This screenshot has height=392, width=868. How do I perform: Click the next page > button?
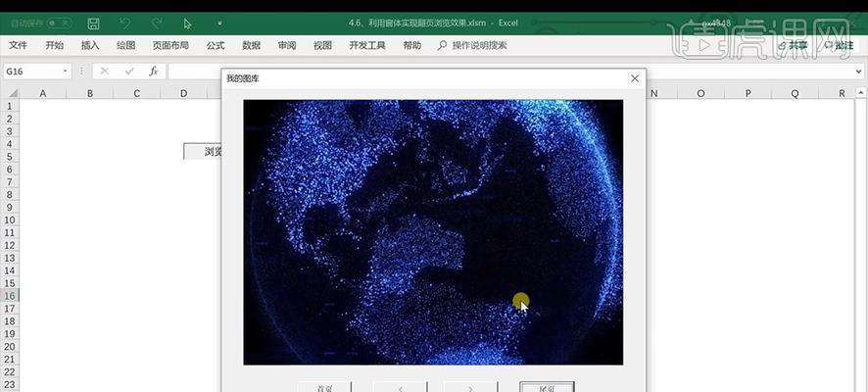tap(471, 386)
